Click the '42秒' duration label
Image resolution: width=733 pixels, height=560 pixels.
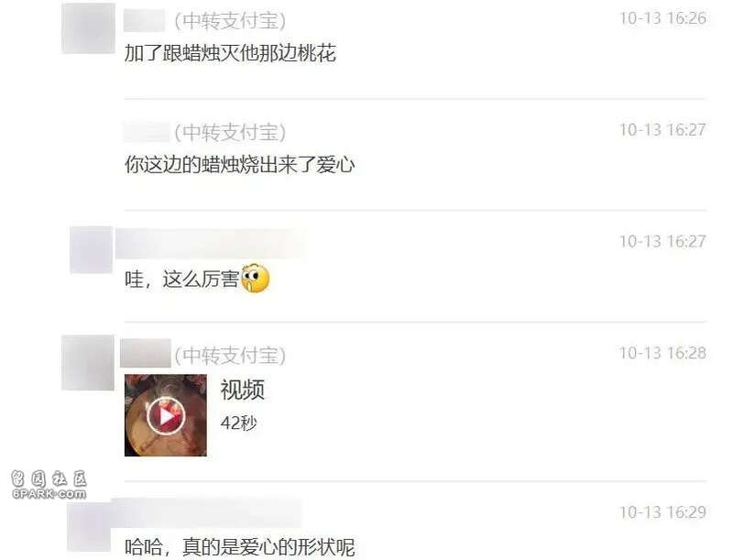[238, 423]
